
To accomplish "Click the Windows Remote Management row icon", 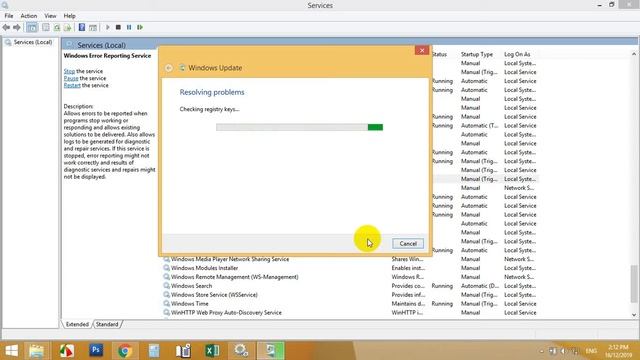I will [167, 277].
